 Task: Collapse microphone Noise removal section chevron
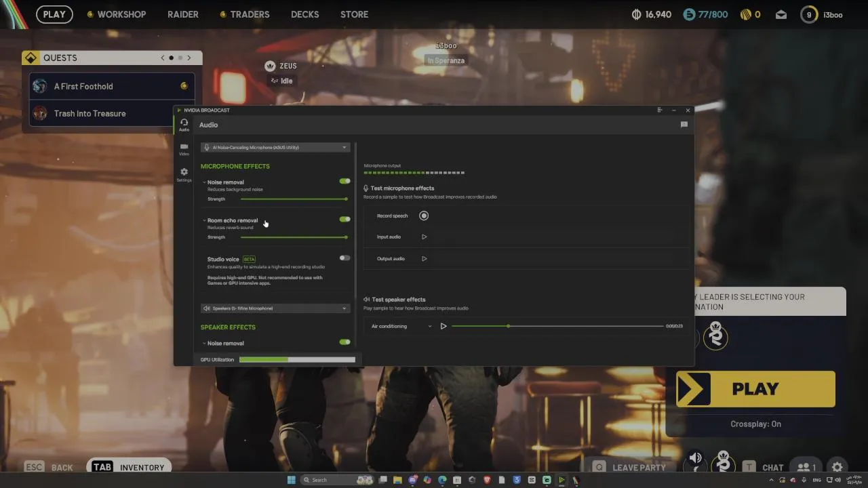click(204, 182)
